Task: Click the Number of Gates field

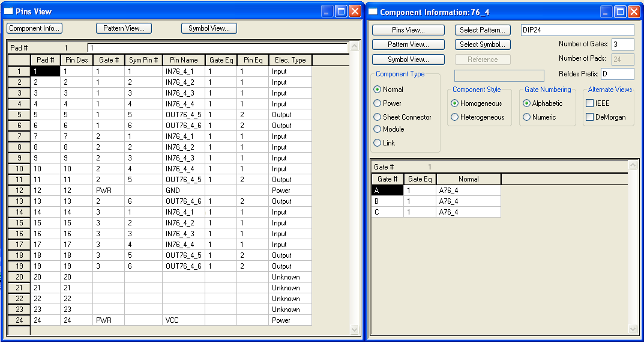Action: (622, 44)
